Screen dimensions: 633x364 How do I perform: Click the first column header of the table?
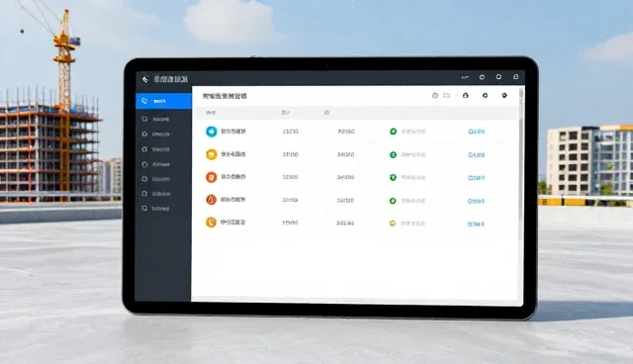pyautogui.click(x=211, y=113)
